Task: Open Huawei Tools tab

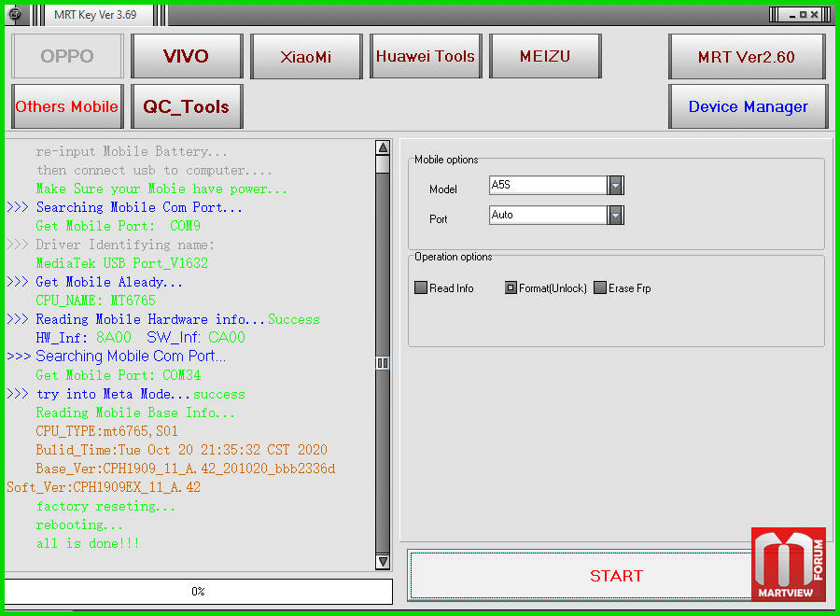Action: click(x=426, y=56)
